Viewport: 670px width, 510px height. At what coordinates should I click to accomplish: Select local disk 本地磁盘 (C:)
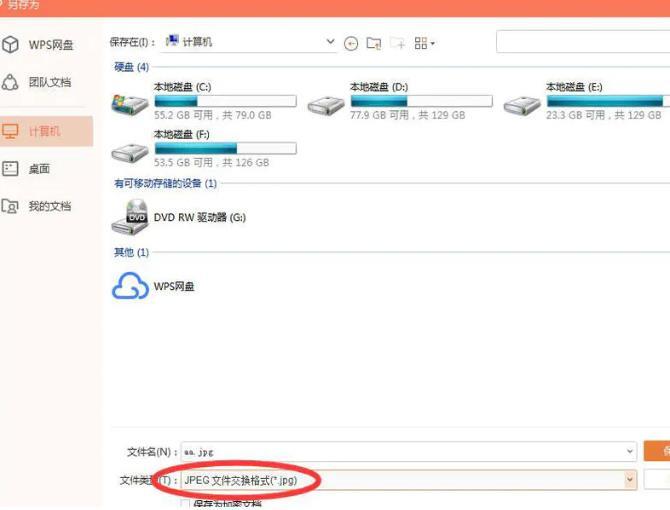click(204, 101)
